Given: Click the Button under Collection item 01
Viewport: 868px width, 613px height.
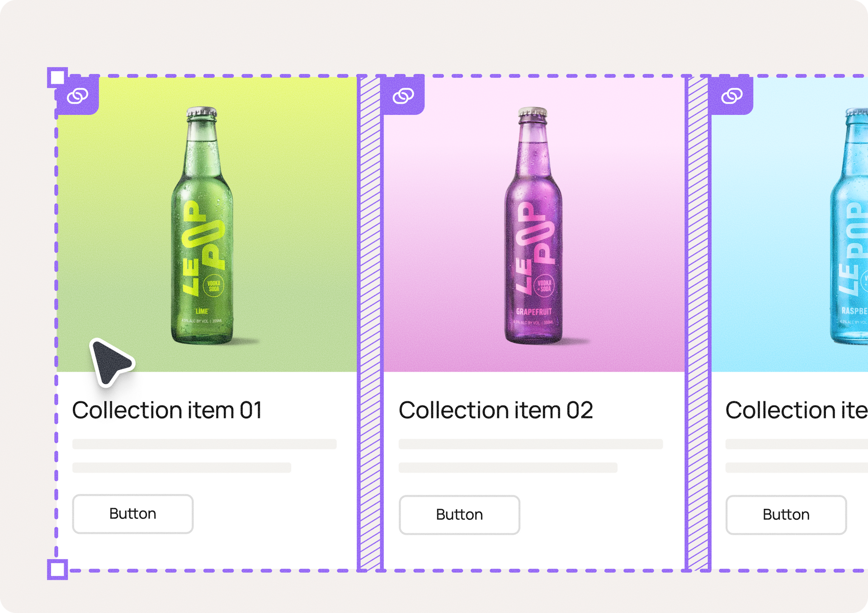Looking at the screenshot, I should pyautogui.click(x=132, y=513).
